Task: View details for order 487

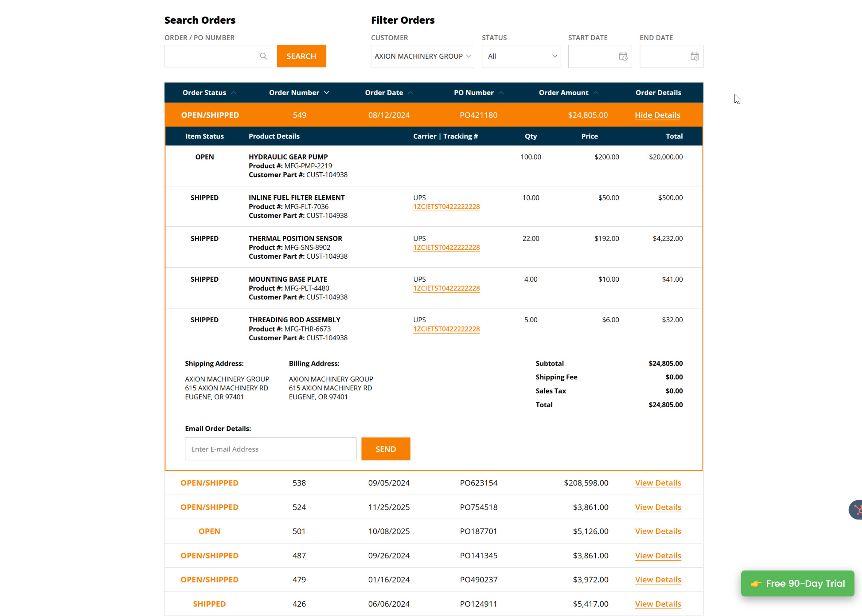Action: click(x=658, y=555)
